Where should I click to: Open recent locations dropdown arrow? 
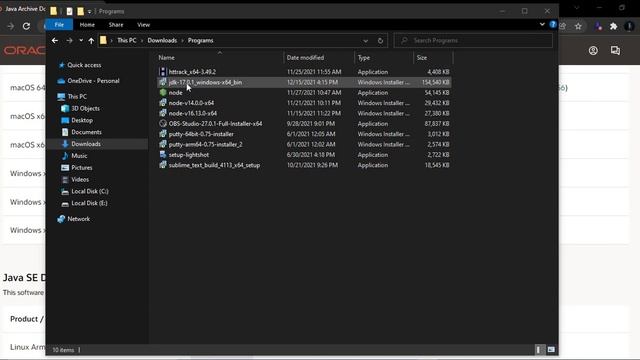pos(81,40)
